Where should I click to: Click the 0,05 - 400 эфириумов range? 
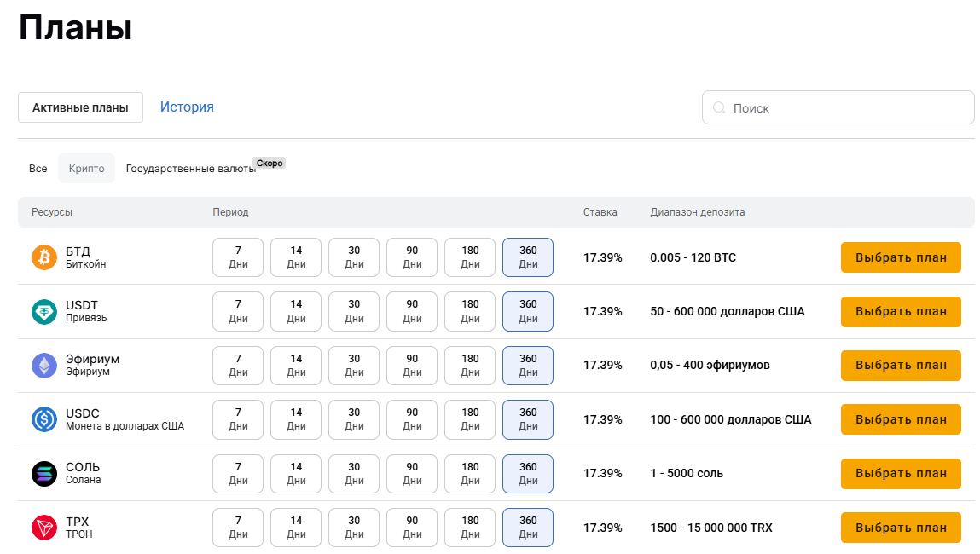click(710, 366)
